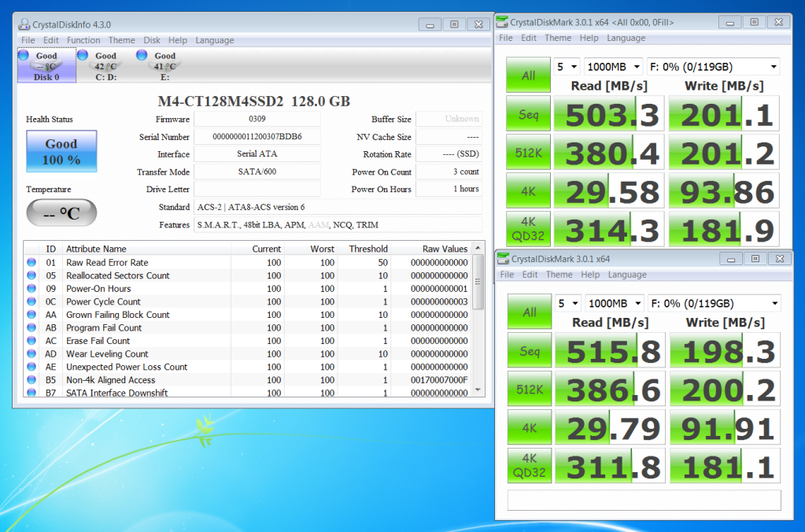Image resolution: width=805 pixels, height=532 pixels.
Task: Click the empty comment field in bottom CrystalDiskMark
Action: (x=644, y=501)
